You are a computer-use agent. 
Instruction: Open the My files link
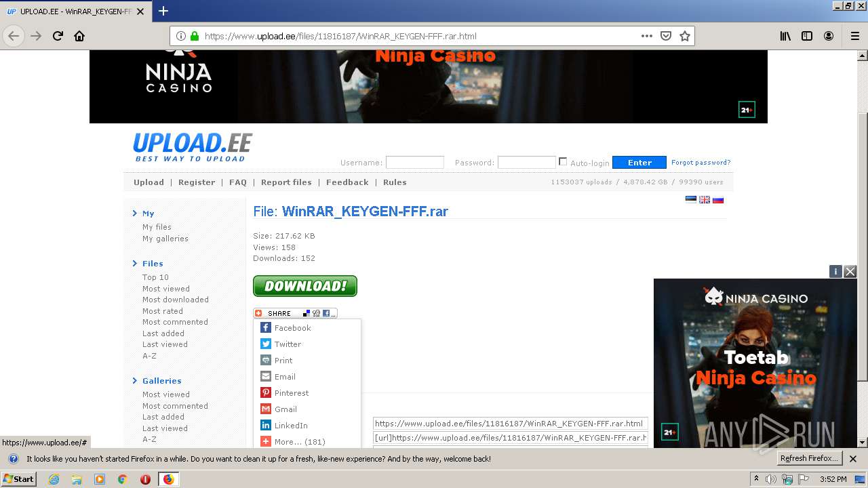point(157,227)
